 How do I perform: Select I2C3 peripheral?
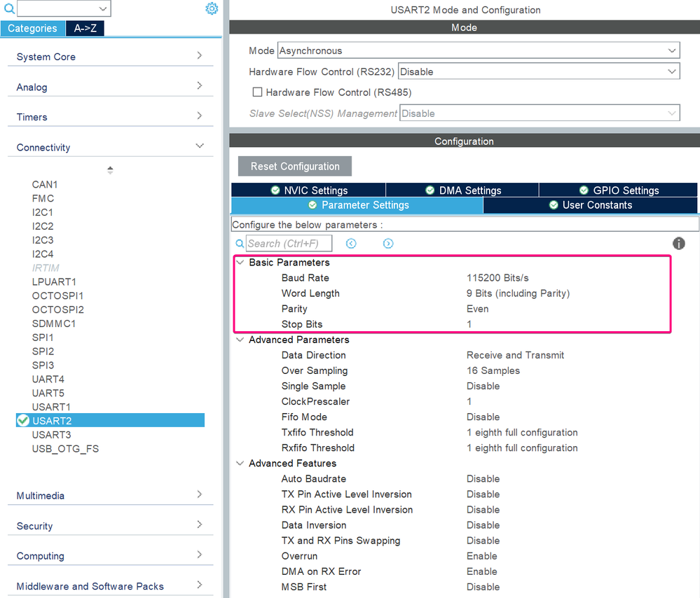click(x=43, y=240)
